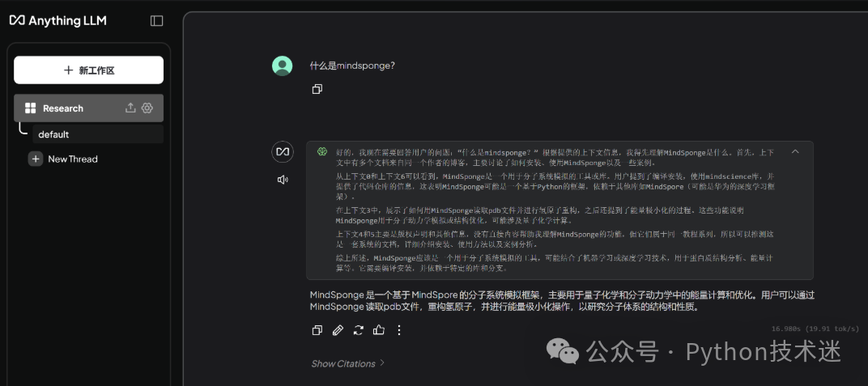Expand Show Citations

(x=347, y=363)
